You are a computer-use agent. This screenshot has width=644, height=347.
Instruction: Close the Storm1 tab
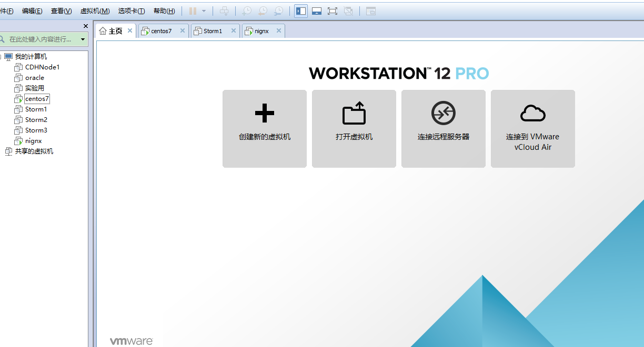tap(234, 30)
